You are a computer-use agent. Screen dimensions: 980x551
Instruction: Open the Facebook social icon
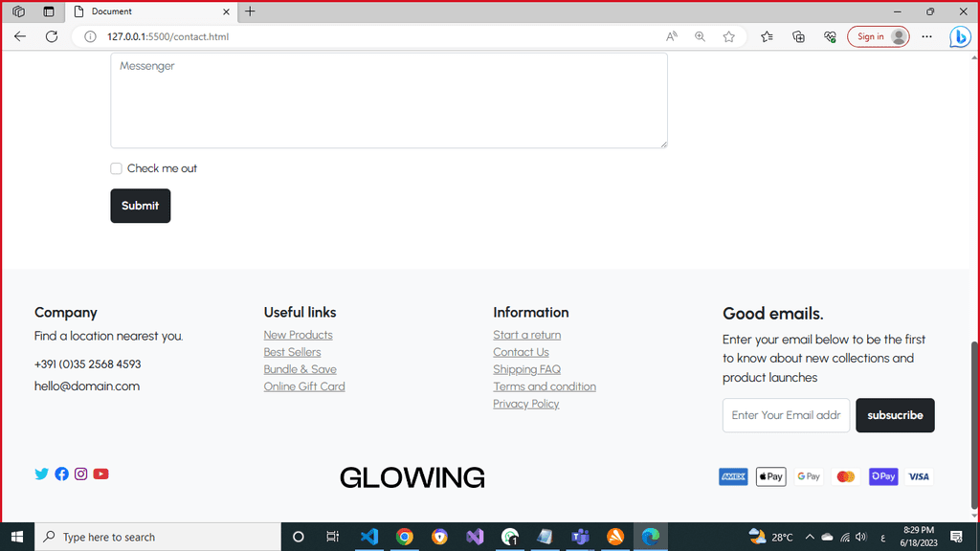point(61,474)
